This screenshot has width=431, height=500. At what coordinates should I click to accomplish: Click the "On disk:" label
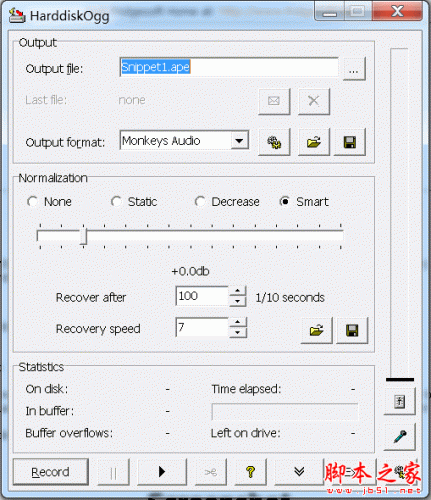tap(47, 389)
